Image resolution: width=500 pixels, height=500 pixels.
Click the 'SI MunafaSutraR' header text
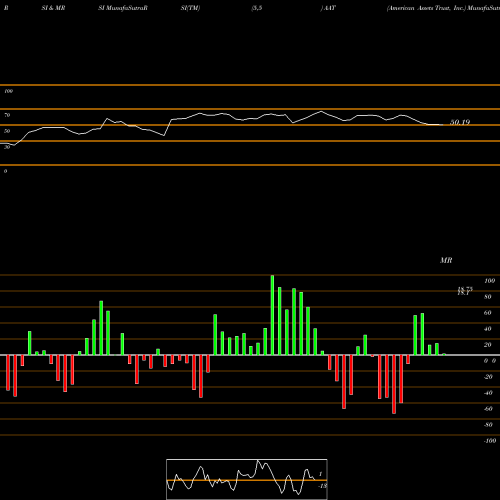(123, 8)
